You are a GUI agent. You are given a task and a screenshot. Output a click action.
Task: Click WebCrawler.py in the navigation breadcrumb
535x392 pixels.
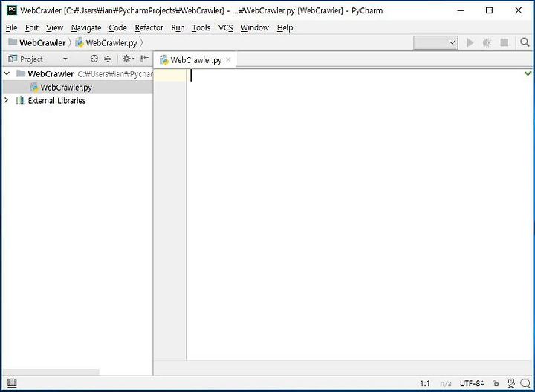(111, 42)
